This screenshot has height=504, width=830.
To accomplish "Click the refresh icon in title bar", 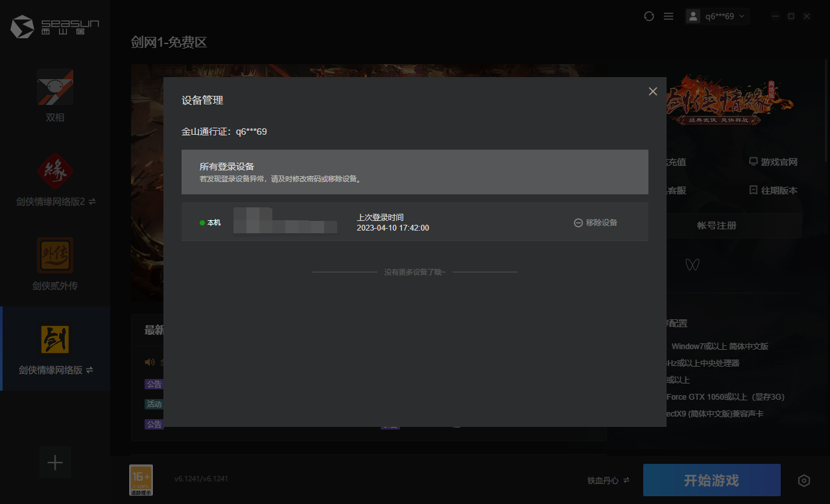I will (649, 16).
